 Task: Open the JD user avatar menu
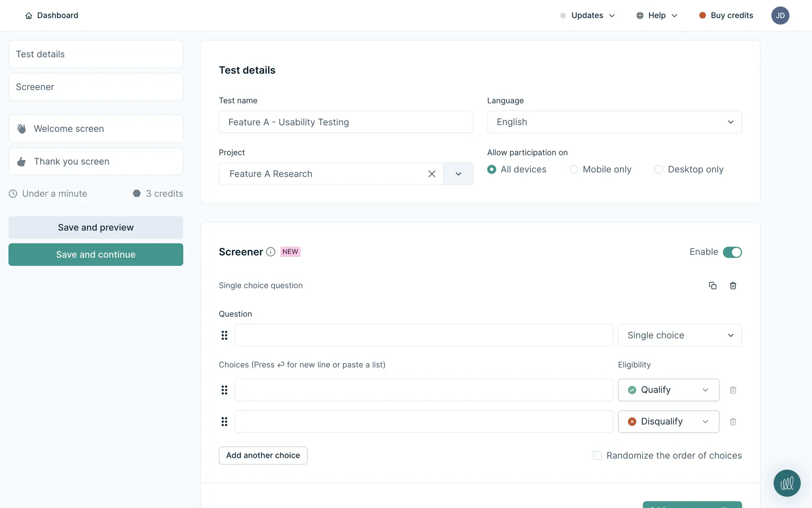[x=780, y=16]
